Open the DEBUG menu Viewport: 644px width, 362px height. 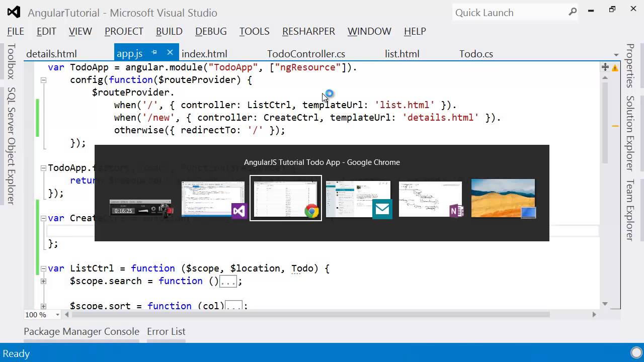tap(211, 31)
